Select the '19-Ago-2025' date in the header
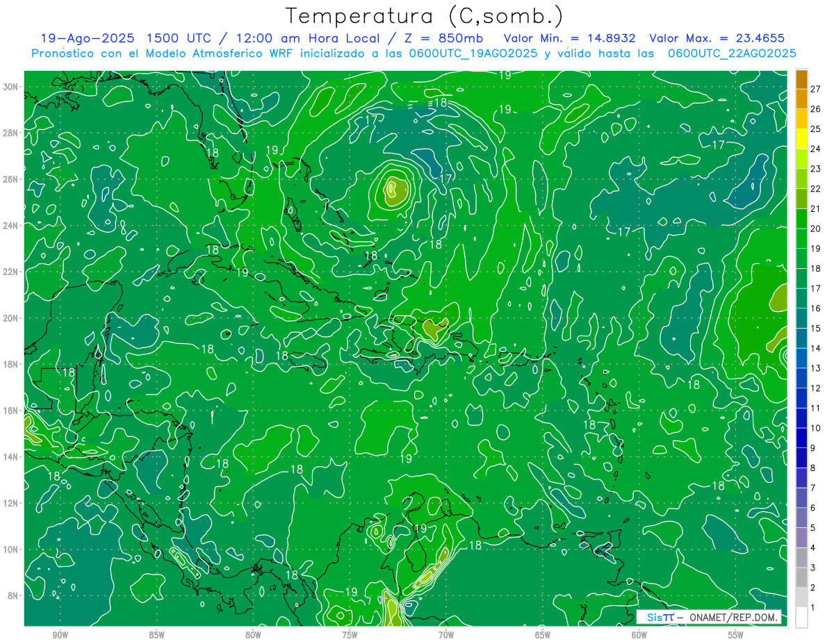This screenshot has width=834, height=644. 86,38
